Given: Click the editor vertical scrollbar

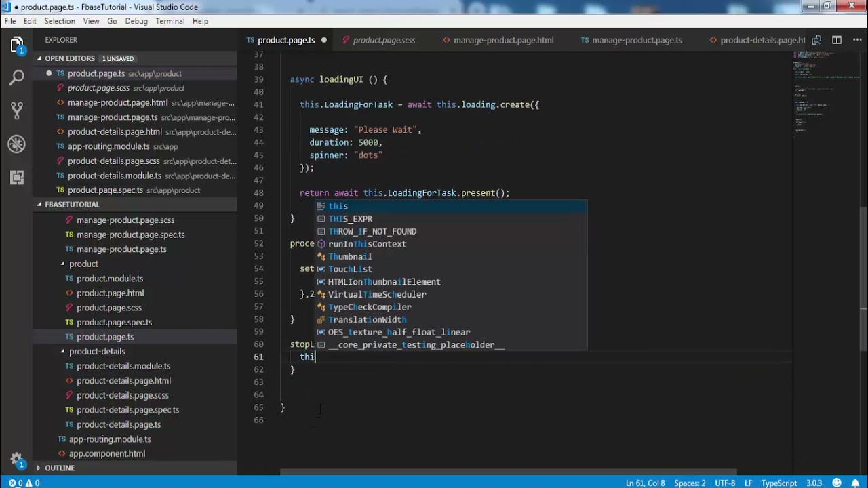Looking at the screenshot, I should point(863,280).
